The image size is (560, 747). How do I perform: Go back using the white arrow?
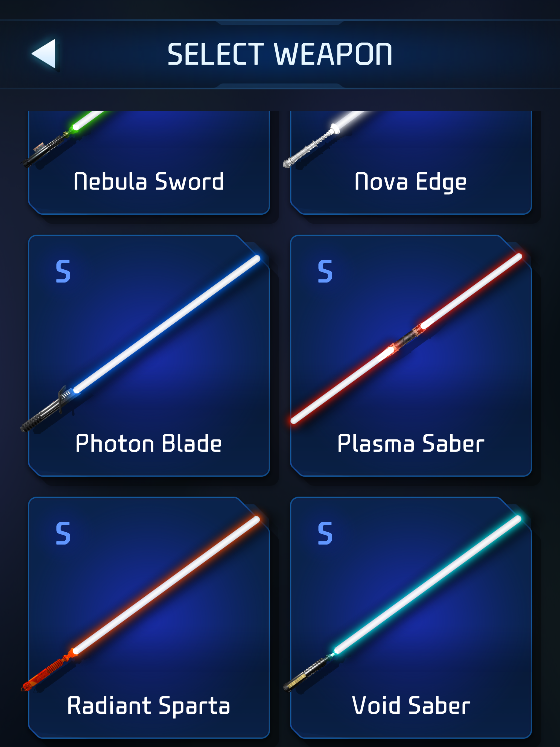pos(44,53)
